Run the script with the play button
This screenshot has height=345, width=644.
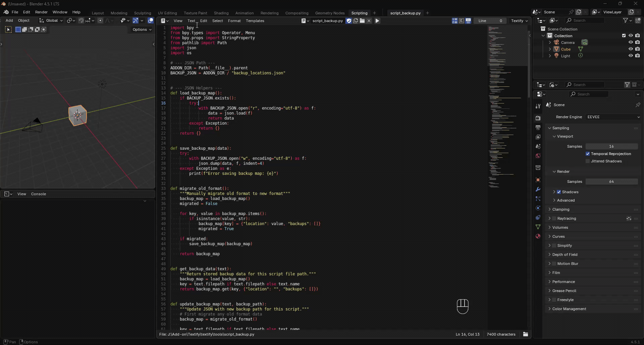coord(377,21)
